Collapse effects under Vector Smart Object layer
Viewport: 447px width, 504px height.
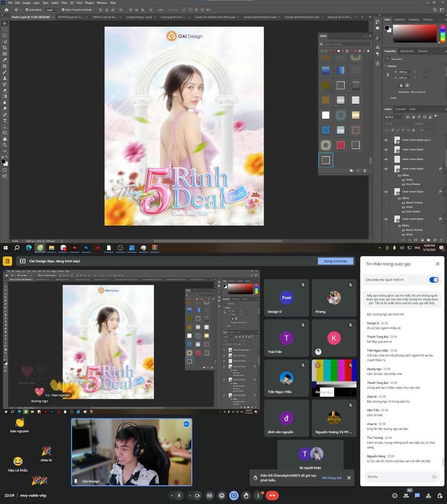click(444, 169)
